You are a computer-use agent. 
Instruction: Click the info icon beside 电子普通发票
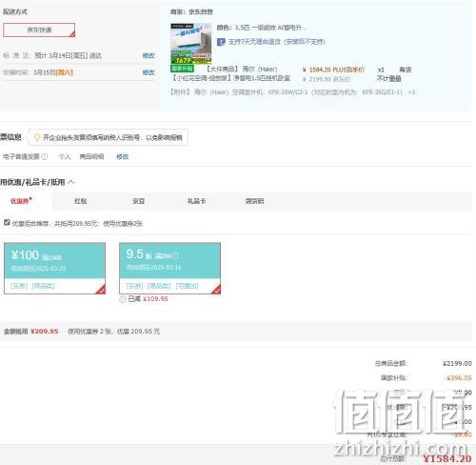[45, 156]
